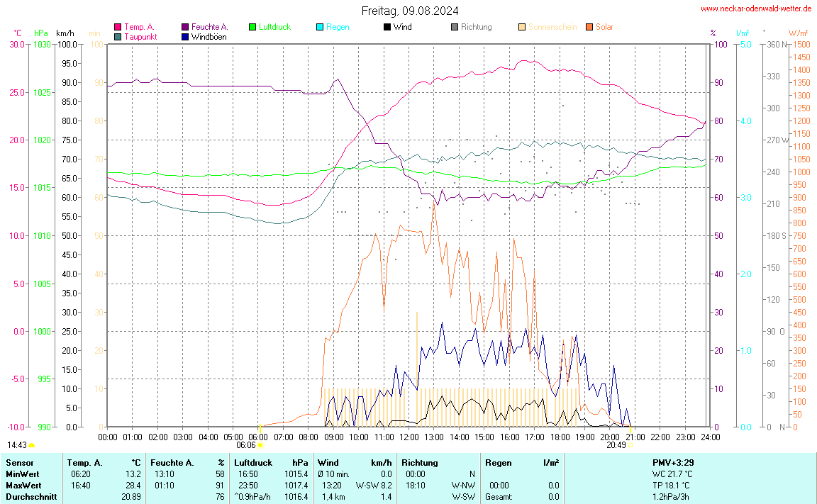The image size is (817, 504).
Task: Click the purple Feuchte A. legend square
Action: (x=185, y=27)
